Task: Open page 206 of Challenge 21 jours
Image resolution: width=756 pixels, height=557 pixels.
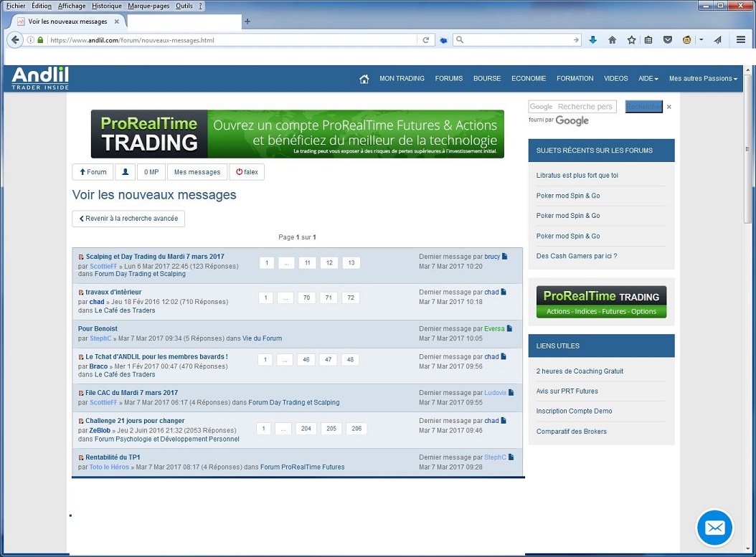Action: [356, 429]
